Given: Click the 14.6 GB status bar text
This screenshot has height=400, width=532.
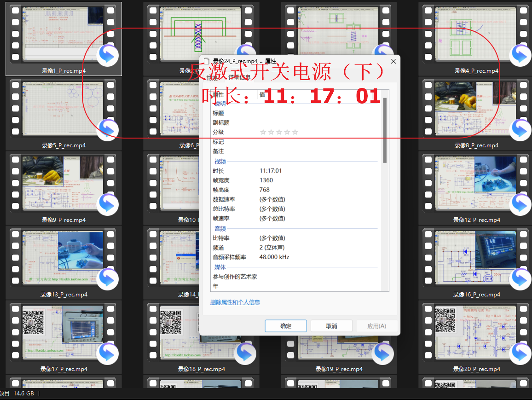Looking at the screenshot, I should click(24, 393).
